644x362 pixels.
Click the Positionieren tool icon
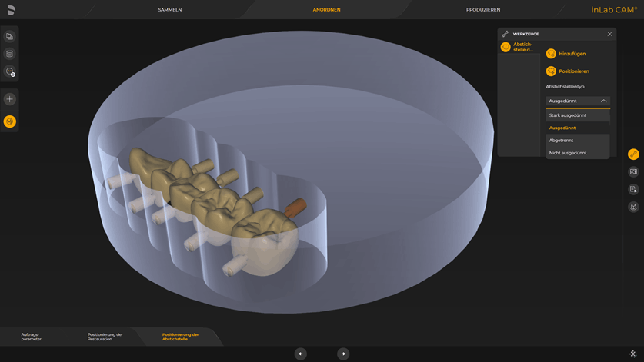tap(551, 71)
